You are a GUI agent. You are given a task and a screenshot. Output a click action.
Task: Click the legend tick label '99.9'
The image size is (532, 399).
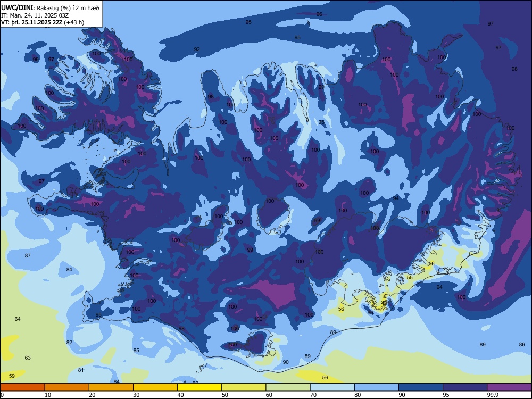click(492, 395)
